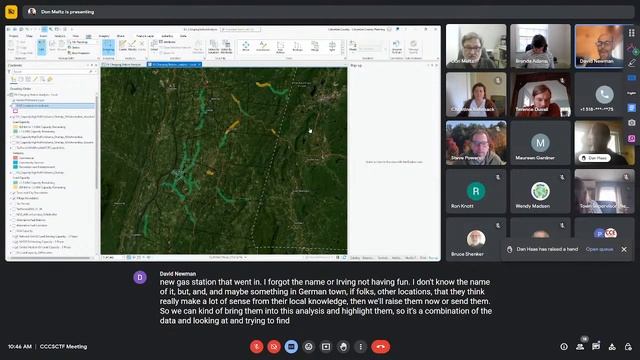Toggle Town And City Boundaries layer checkbox

14,193
